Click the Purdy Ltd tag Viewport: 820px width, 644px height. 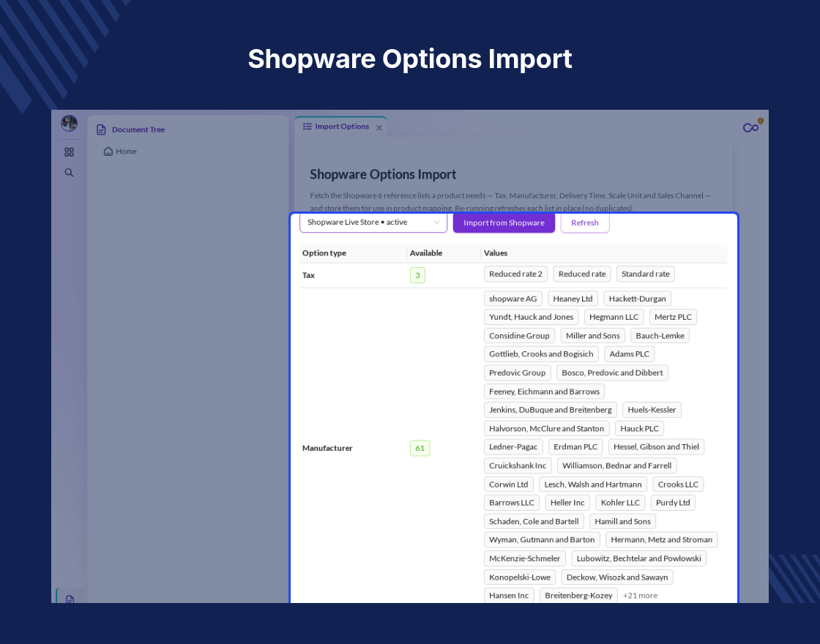(x=673, y=503)
